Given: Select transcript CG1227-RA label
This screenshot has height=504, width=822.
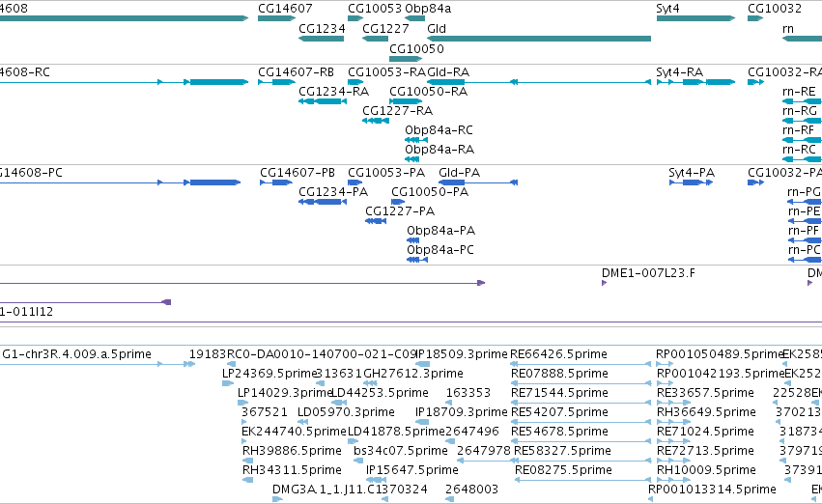Looking at the screenshot, I should point(398,110).
